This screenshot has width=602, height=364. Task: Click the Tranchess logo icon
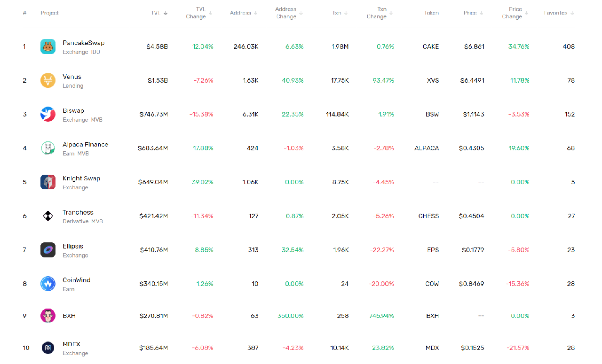tap(48, 216)
